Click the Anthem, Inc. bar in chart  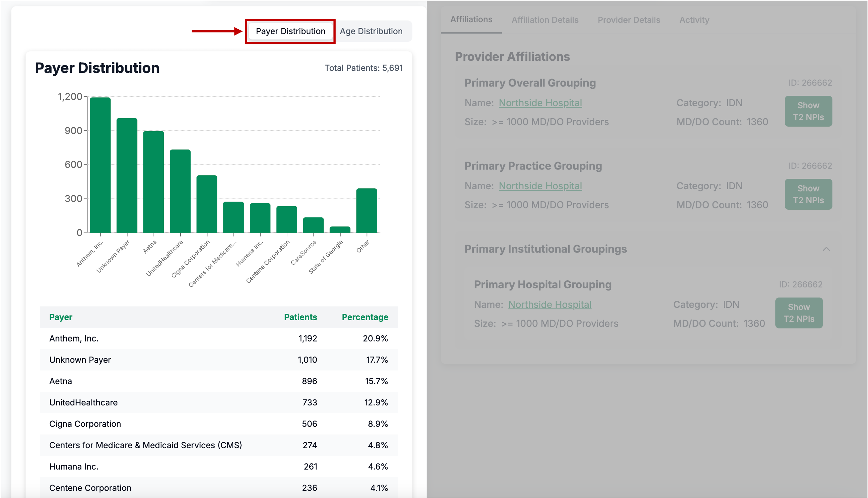tap(100, 165)
